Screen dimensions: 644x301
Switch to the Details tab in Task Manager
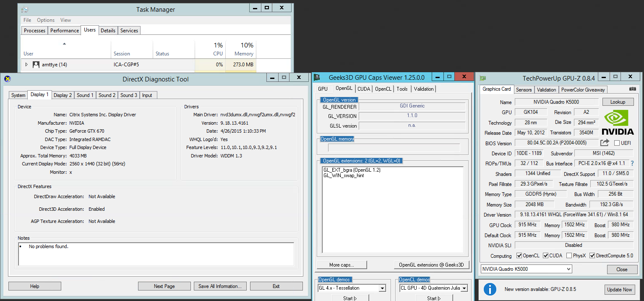[108, 31]
